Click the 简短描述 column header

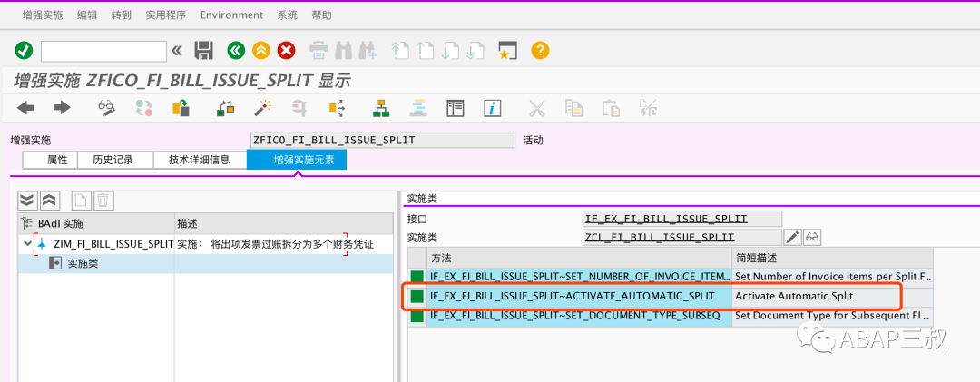click(832, 258)
